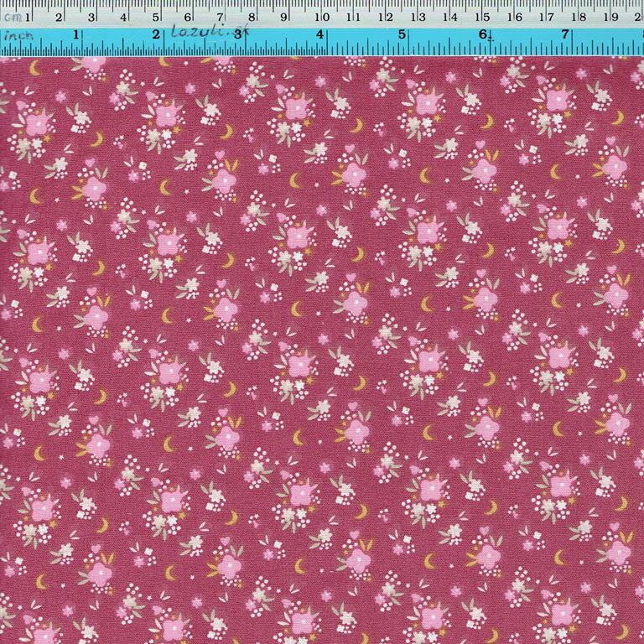Click the number 13 on centimeter scale
This screenshot has height=644, width=644.
pyautogui.click(x=418, y=18)
